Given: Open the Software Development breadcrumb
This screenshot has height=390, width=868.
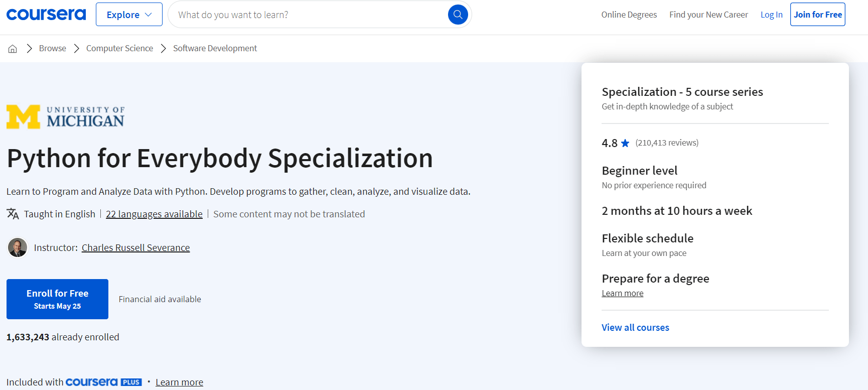Looking at the screenshot, I should (x=215, y=48).
